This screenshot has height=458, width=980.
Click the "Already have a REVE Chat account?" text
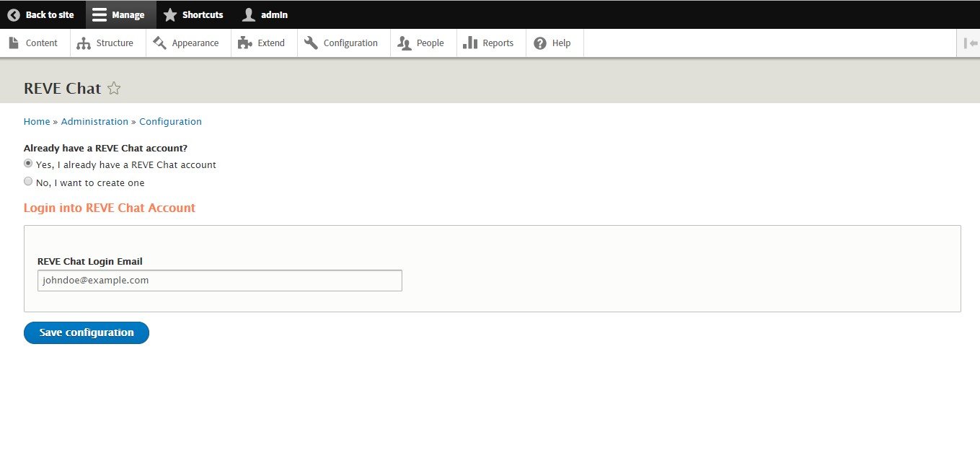click(x=106, y=149)
